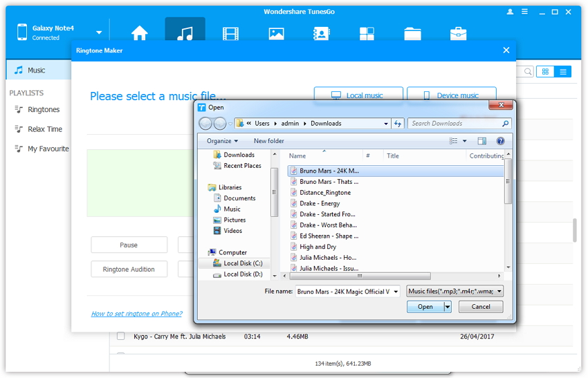Image resolution: width=588 pixels, height=378 pixels.
Task: Open the Photos icon in top toolbar
Action: [x=276, y=33]
